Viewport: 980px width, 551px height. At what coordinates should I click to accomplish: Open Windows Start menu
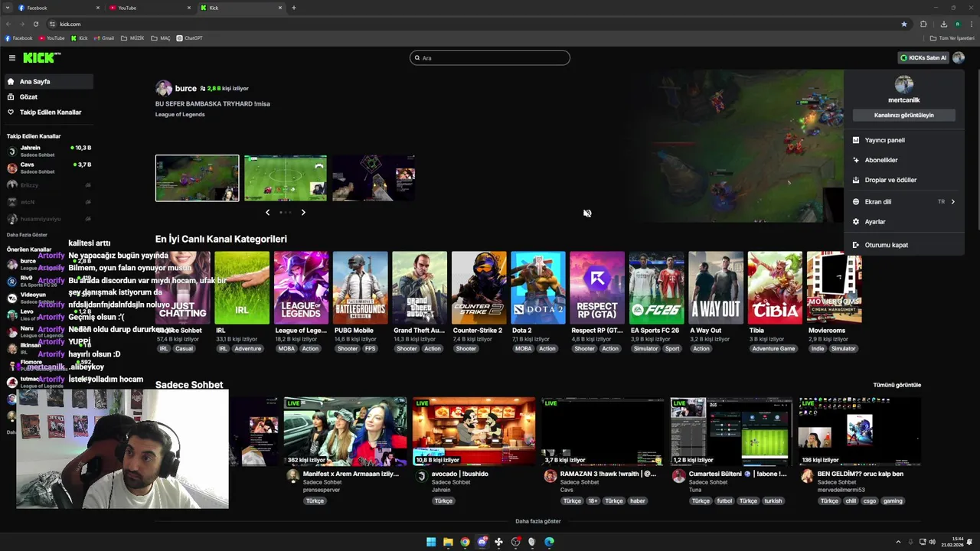point(431,542)
